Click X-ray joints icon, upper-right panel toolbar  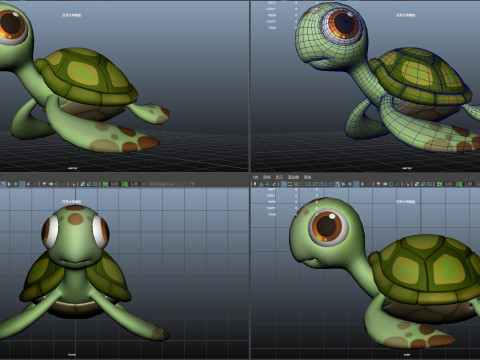[x=430, y=184]
